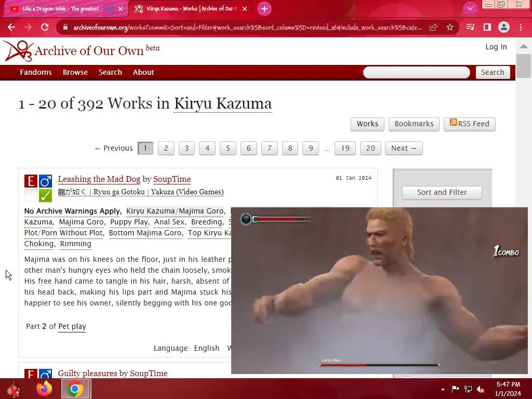
Task: Close the Kiryu Kazuma Works tab
Action: coord(245,9)
